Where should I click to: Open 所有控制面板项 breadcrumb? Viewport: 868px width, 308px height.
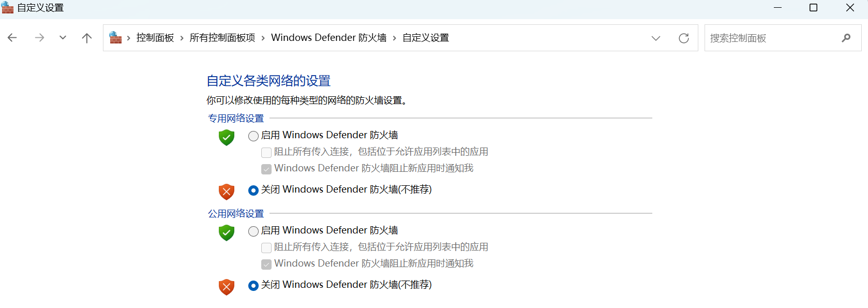tap(222, 38)
